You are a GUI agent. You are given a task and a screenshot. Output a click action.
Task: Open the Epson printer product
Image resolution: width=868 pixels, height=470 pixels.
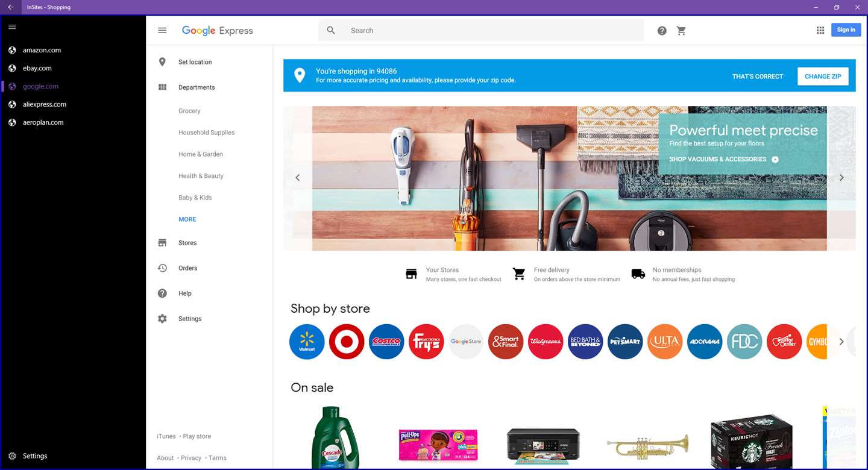coord(543,446)
